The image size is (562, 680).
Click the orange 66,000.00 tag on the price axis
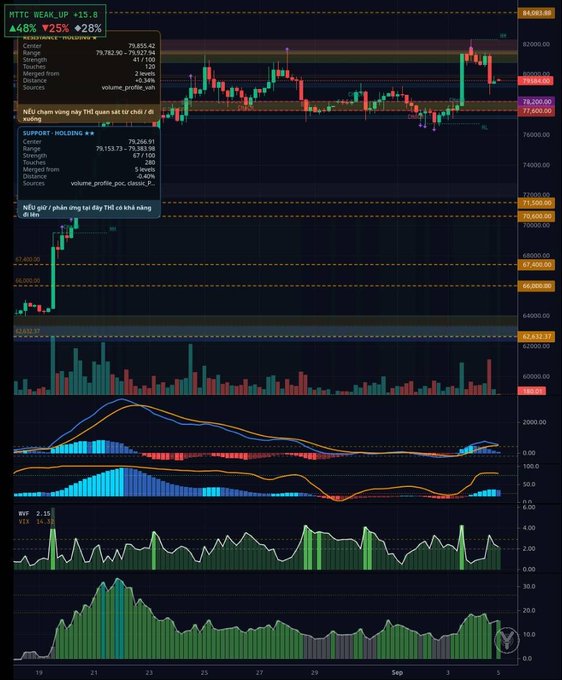tap(536, 286)
